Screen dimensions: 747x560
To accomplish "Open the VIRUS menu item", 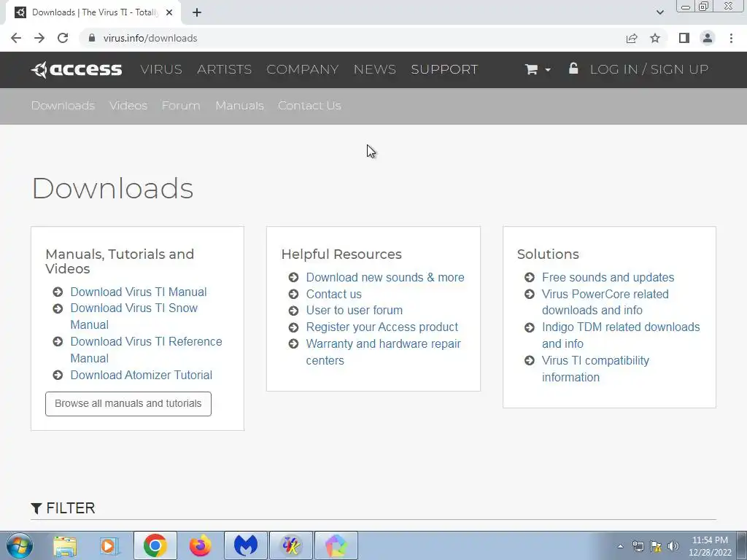I will click(161, 69).
